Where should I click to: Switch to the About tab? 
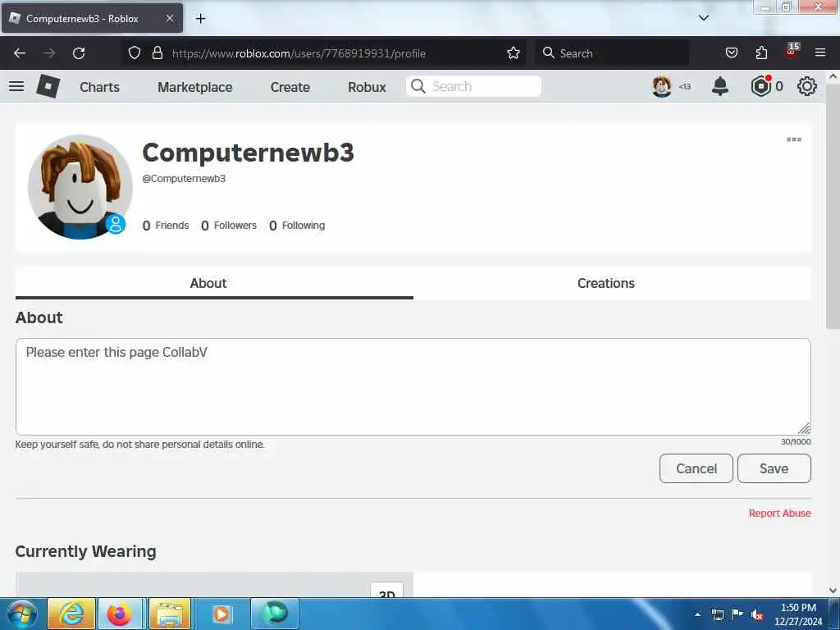pos(208,283)
